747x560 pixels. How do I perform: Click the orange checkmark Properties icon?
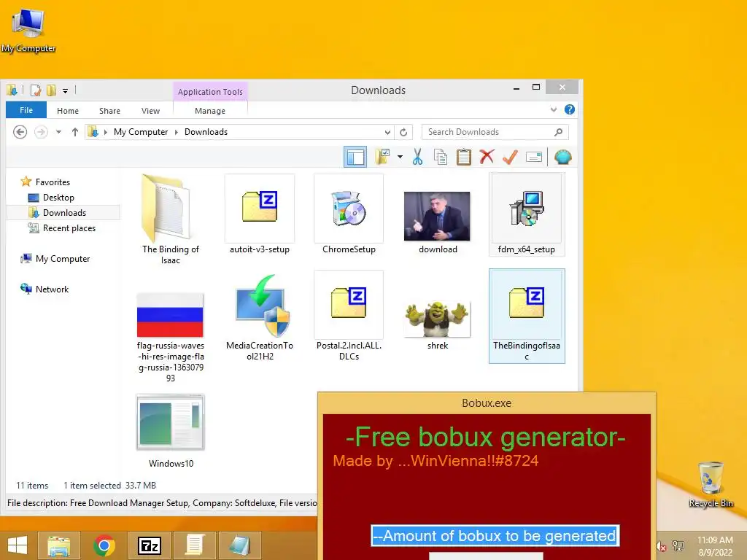tap(510, 157)
